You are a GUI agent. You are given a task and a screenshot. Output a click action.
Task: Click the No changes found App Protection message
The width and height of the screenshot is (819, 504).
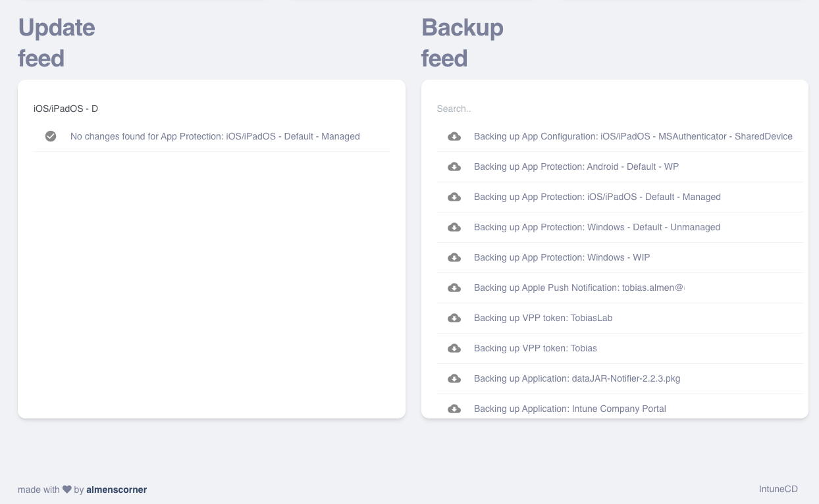(215, 136)
